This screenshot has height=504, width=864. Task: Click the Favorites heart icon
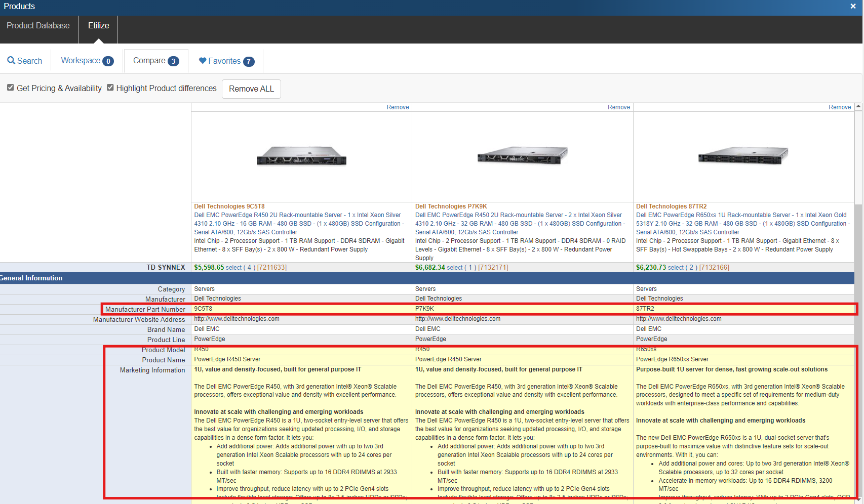point(203,61)
